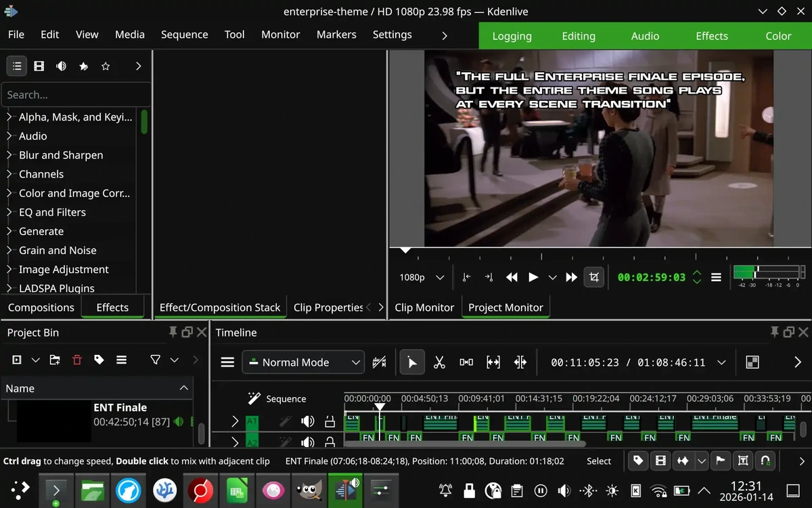Select the Razor tool in the timeline toolbar
This screenshot has height=508, width=812.
pyautogui.click(x=439, y=362)
